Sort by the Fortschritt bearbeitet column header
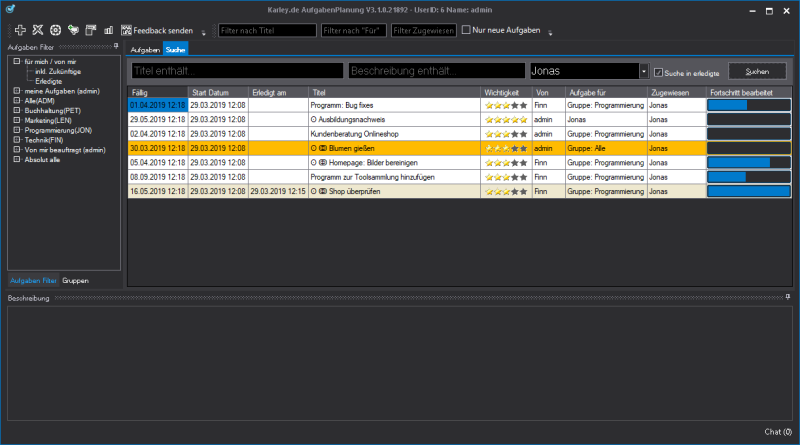The width and height of the screenshot is (800, 445). click(x=748, y=92)
